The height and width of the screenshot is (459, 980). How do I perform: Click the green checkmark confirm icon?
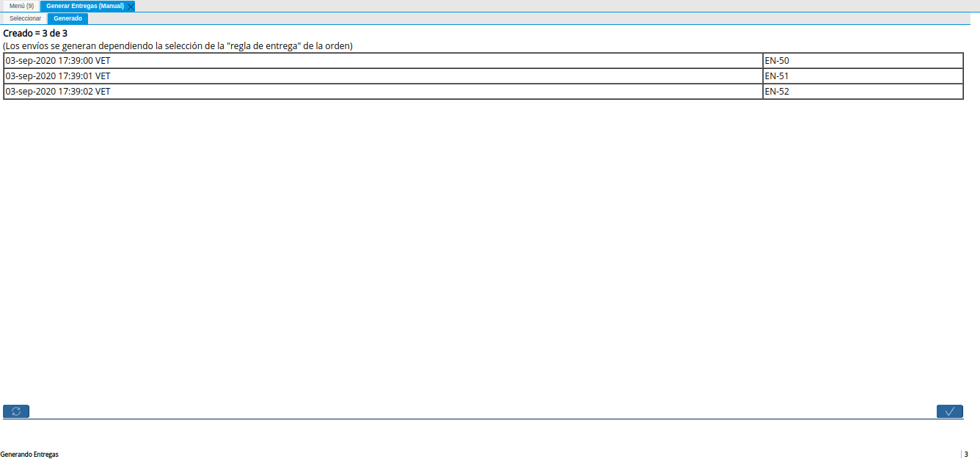(x=950, y=411)
